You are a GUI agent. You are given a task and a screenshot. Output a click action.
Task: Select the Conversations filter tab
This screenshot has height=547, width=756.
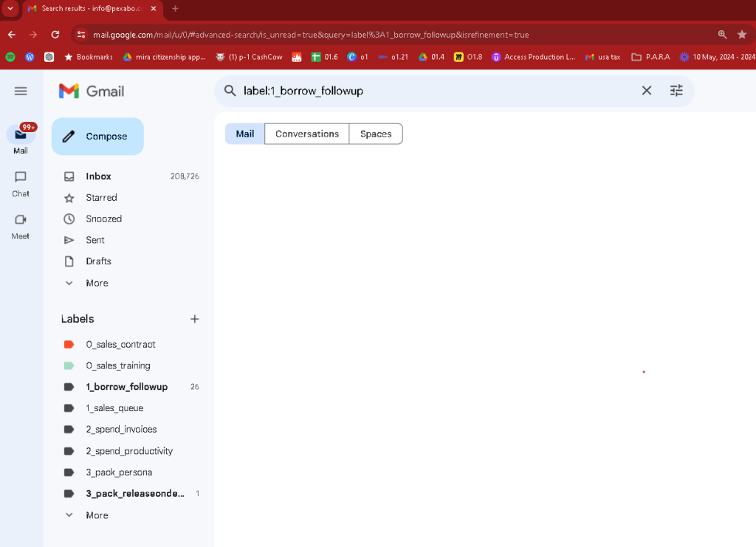(307, 134)
